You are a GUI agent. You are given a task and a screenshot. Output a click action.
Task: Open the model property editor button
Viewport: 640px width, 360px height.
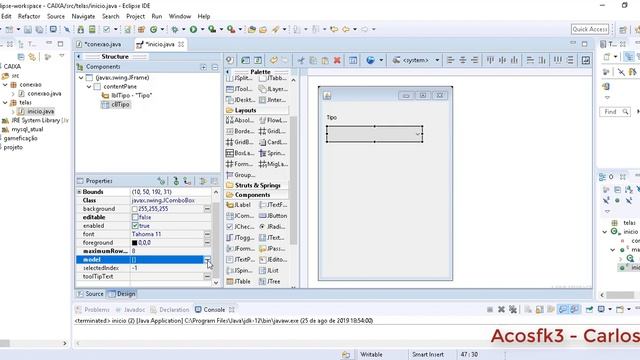click(207, 260)
